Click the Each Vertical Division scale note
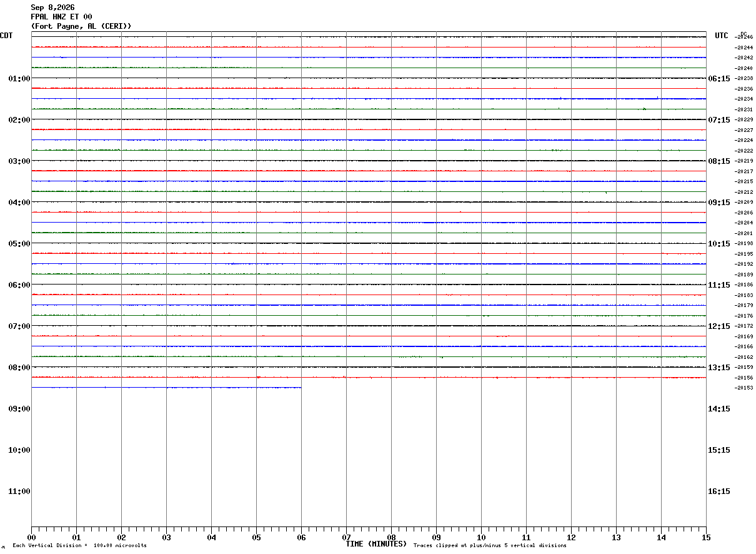Screen dimensions: 756x554 coord(79,546)
